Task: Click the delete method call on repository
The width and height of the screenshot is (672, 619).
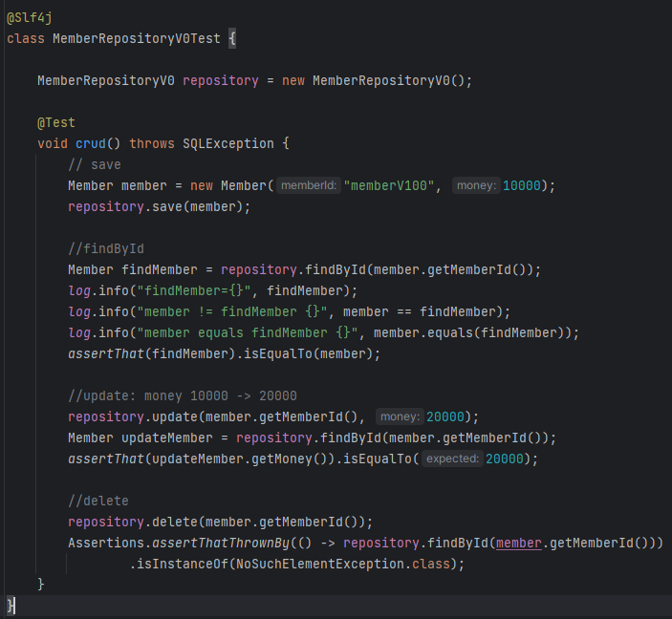Action: pos(175,522)
